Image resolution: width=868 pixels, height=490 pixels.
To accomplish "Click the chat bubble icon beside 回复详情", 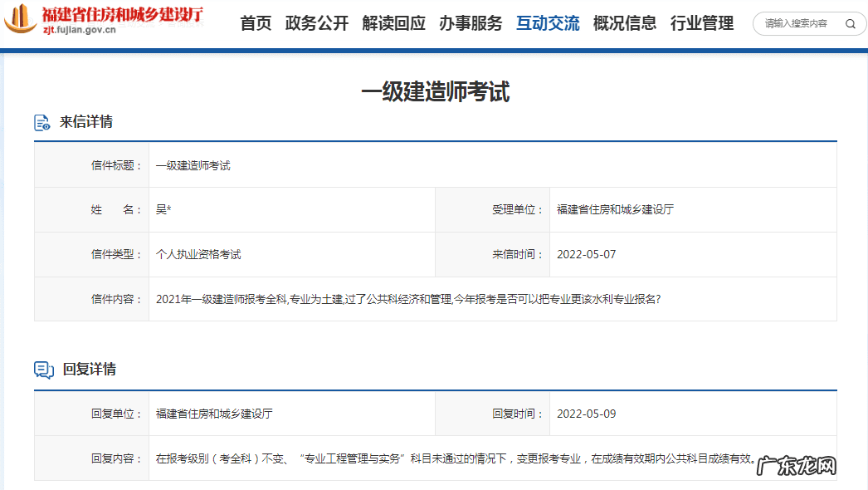I will (x=43, y=370).
